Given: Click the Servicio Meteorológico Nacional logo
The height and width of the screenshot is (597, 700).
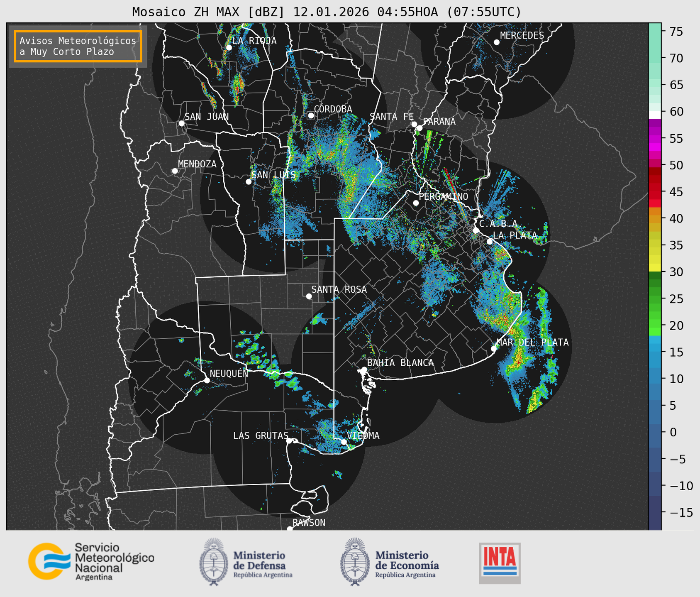Looking at the screenshot, I should (91, 562).
